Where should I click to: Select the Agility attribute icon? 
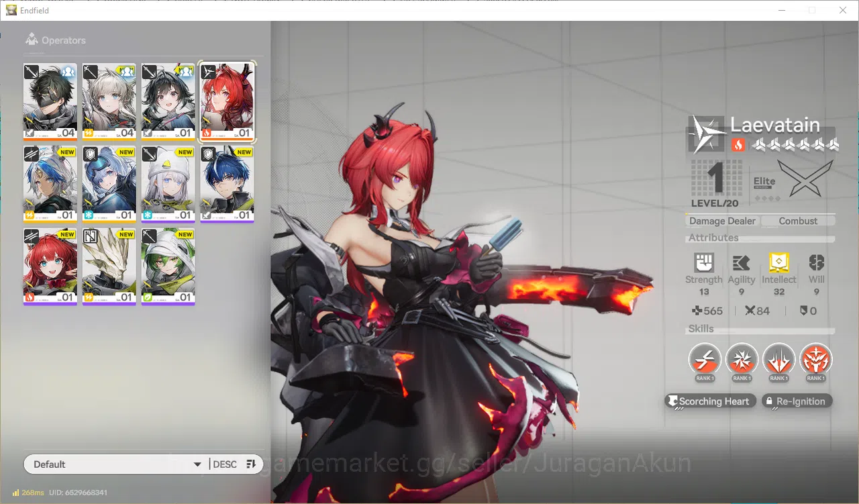pyautogui.click(x=742, y=263)
